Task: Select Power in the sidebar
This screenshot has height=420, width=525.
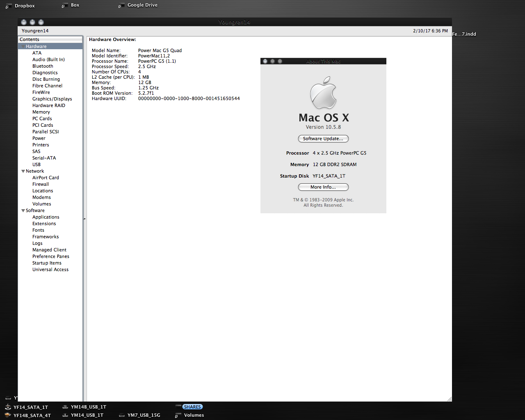Action: pos(39,138)
